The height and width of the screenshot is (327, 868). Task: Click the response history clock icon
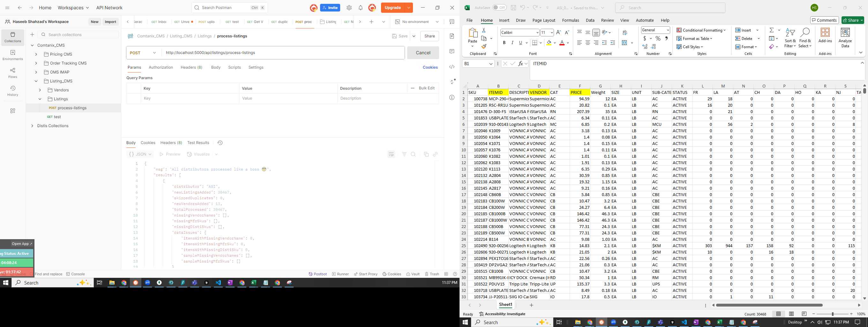click(220, 143)
